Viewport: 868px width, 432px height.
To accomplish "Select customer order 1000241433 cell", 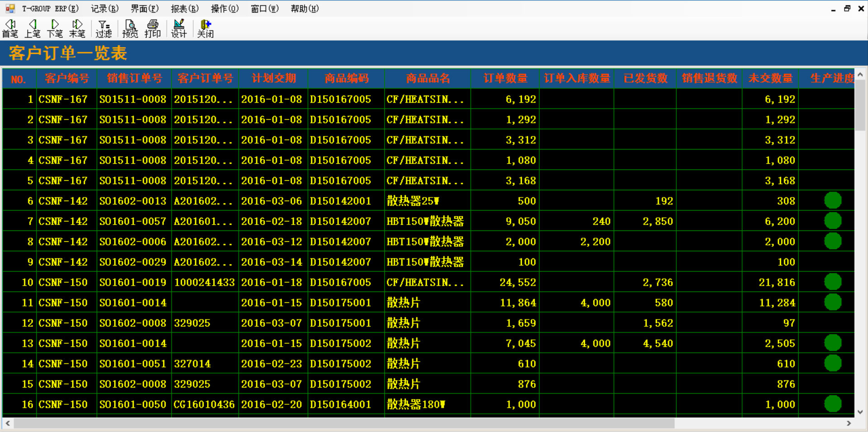I will coord(204,282).
